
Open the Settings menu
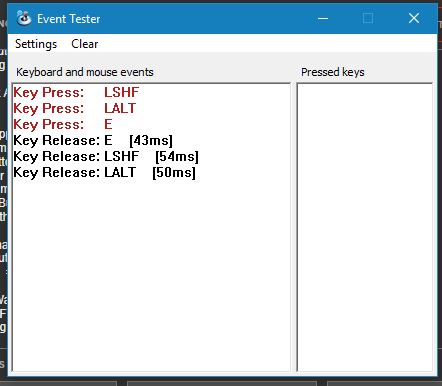click(36, 44)
